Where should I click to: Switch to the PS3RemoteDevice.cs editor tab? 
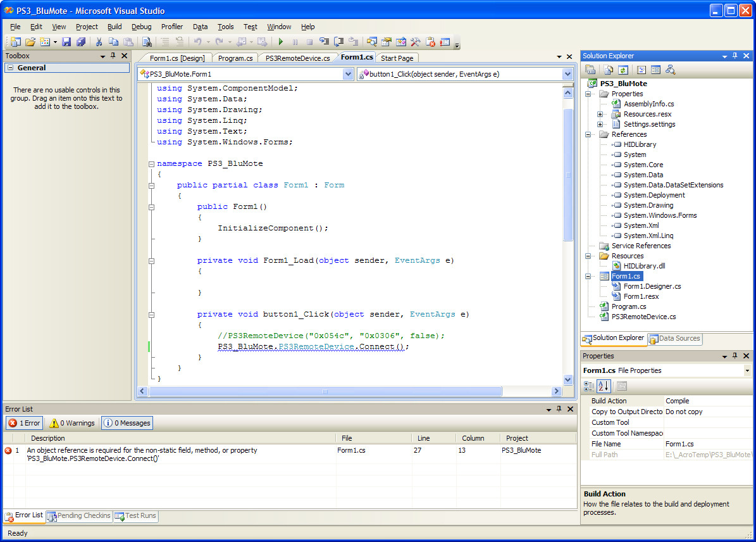tap(297, 58)
